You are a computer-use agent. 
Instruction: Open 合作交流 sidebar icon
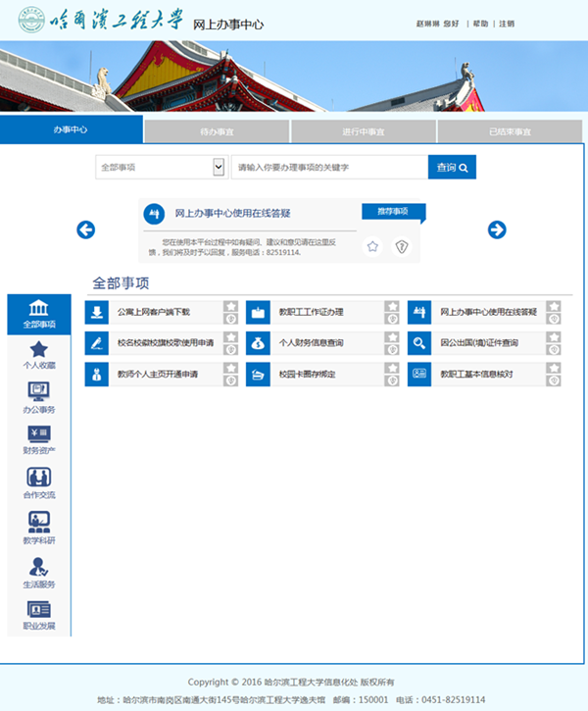click(x=39, y=478)
